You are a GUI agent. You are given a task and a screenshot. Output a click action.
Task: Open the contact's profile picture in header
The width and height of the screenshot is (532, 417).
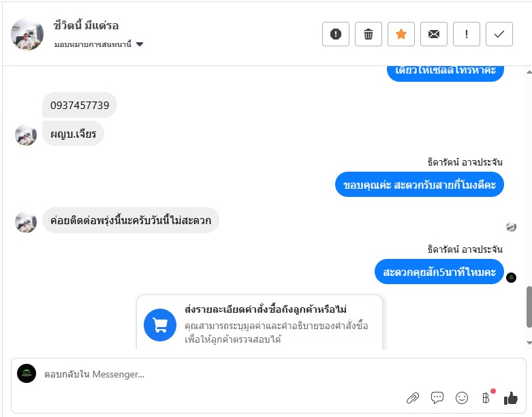(x=27, y=34)
